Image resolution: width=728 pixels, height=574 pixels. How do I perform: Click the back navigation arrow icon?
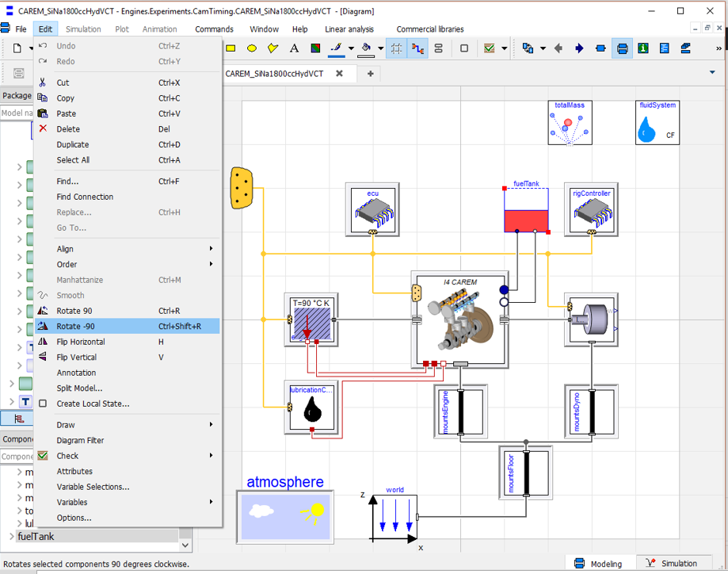pos(558,48)
